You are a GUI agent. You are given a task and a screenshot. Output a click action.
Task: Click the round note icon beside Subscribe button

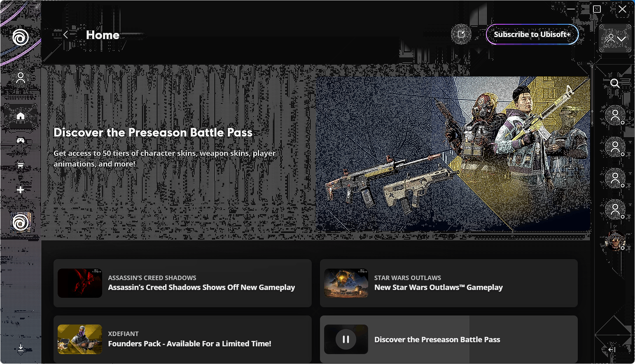[x=461, y=35]
